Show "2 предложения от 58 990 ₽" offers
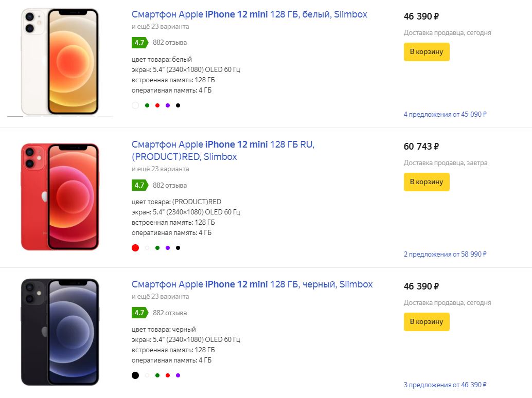532x398 pixels. 445,254
